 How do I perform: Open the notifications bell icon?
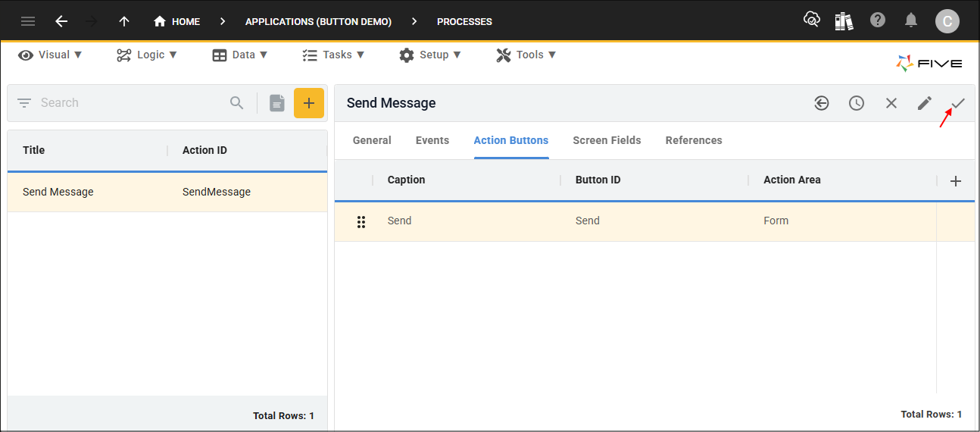(x=912, y=20)
